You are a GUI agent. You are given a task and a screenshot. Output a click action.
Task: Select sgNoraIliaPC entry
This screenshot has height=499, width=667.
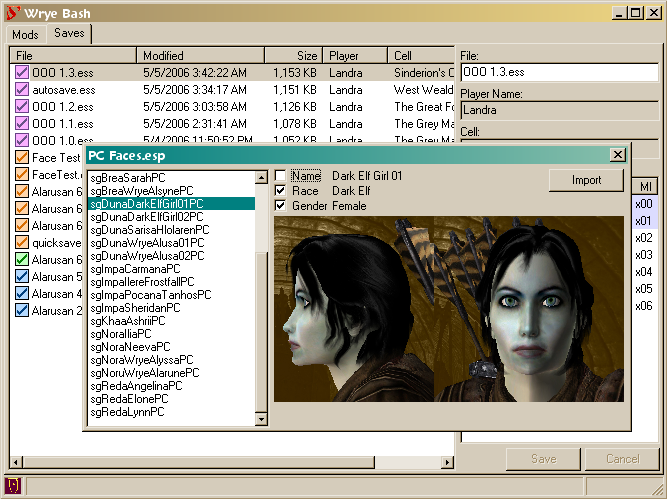[x=171, y=334]
